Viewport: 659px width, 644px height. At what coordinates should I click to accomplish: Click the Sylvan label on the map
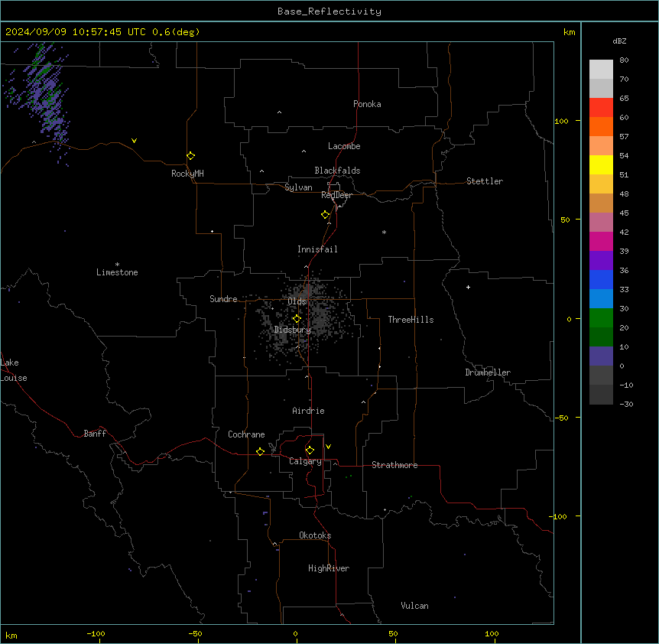(x=298, y=187)
